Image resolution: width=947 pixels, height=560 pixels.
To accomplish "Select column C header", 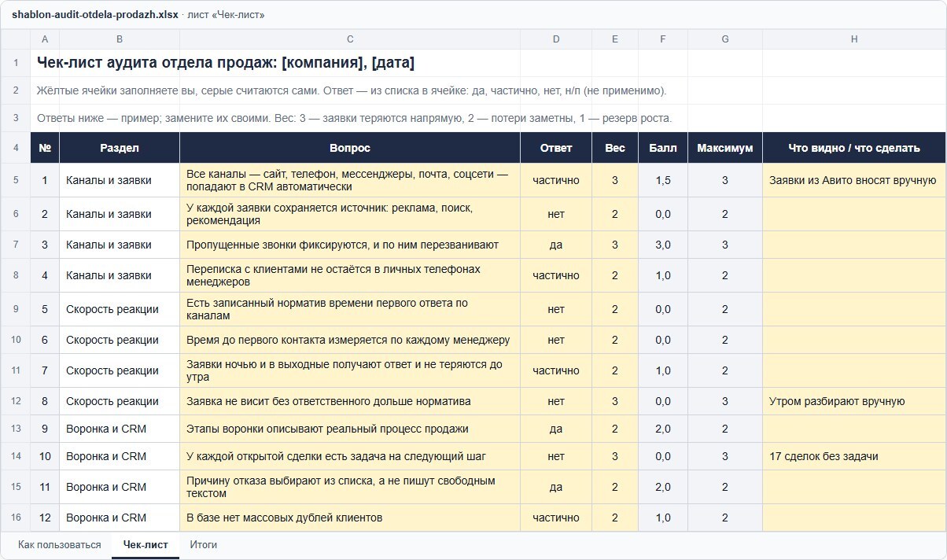I will tap(350, 39).
